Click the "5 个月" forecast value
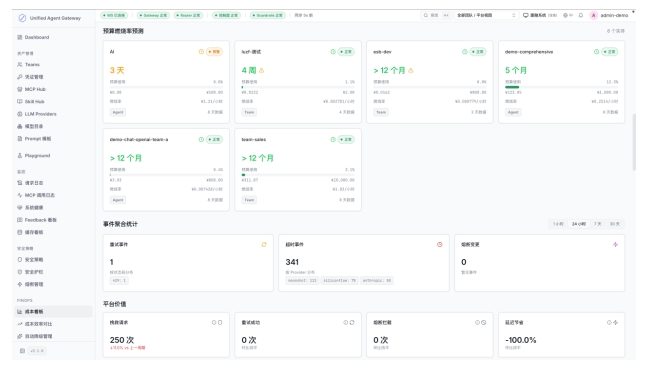This screenshot has height=374, width=646. point(516,70)
